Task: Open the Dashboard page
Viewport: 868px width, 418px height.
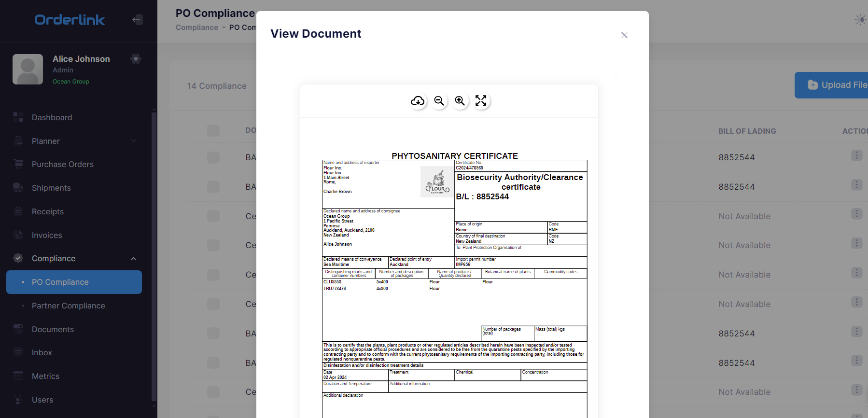Action: click(52, 117)
